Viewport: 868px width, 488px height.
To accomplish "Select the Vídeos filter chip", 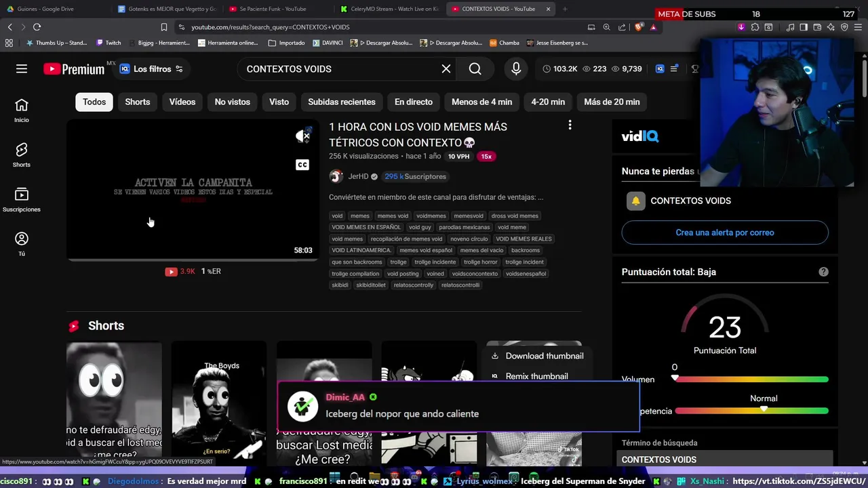I will 182,102.
